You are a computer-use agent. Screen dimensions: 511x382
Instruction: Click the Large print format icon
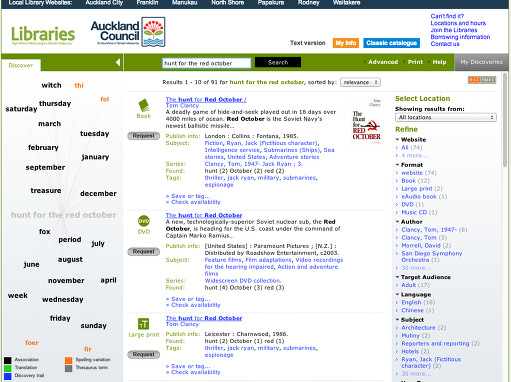[x=144, y=324]
